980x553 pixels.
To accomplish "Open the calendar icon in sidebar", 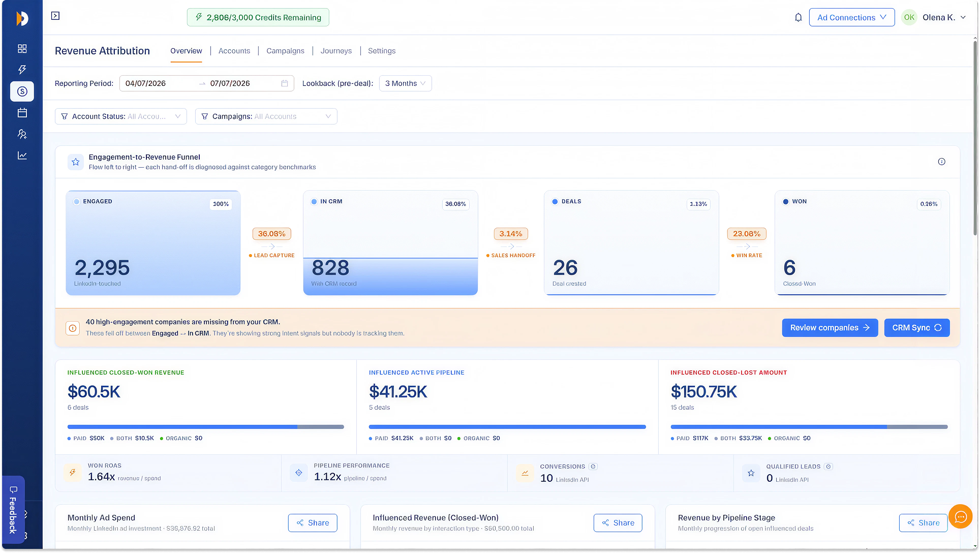I will coord(22,113).
